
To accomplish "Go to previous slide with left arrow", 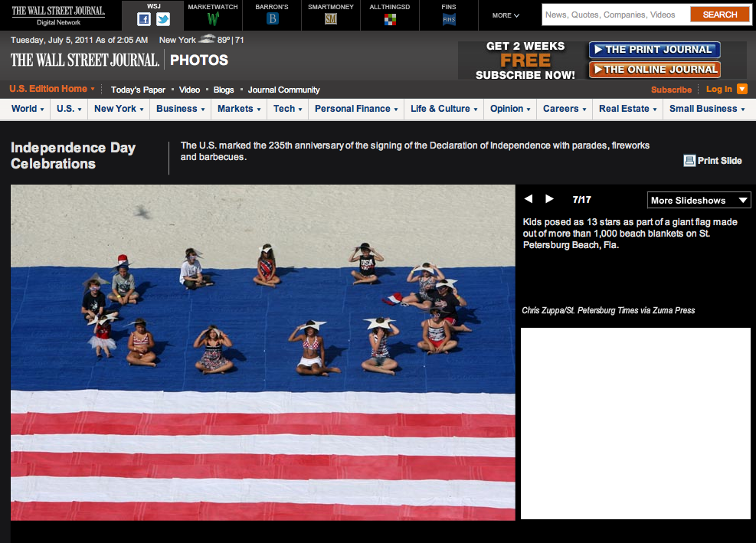I will 528,199.
